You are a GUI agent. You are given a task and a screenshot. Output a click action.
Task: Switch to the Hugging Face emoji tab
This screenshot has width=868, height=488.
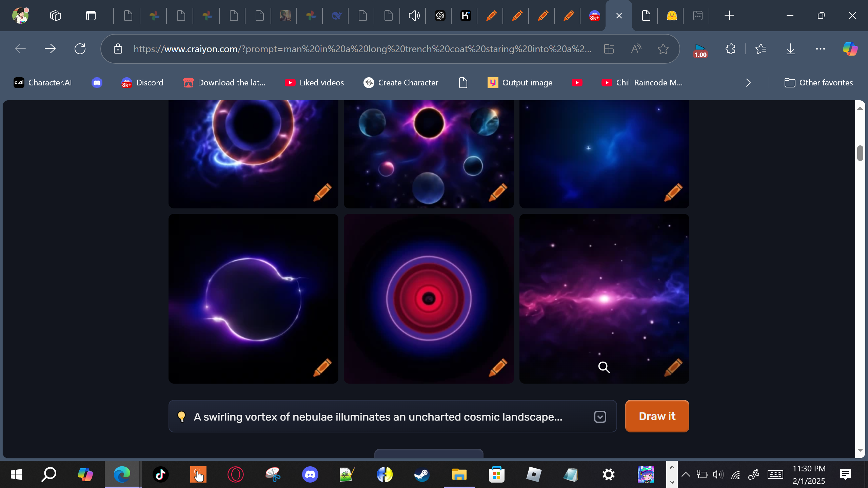coord(672,16)
